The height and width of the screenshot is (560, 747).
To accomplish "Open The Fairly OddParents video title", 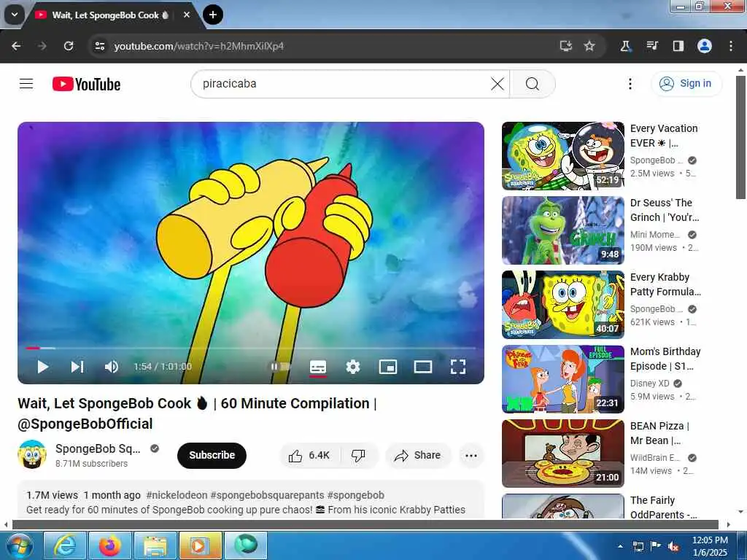I will (x=664, y=507).
